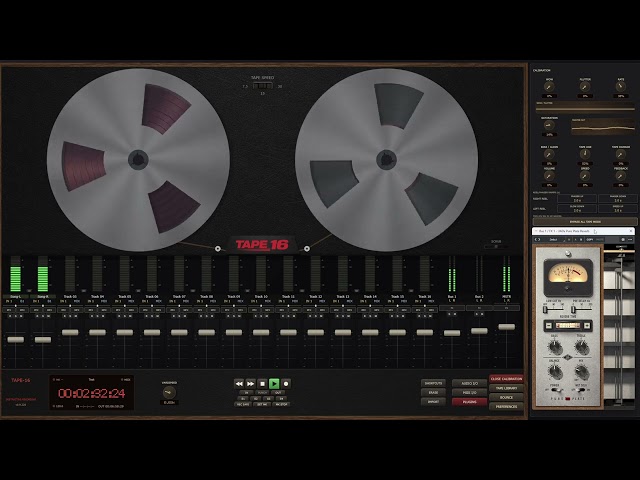Screen dimensions: 640x480
Task: Click the Punch Out button
Action: tap(278, 393)
